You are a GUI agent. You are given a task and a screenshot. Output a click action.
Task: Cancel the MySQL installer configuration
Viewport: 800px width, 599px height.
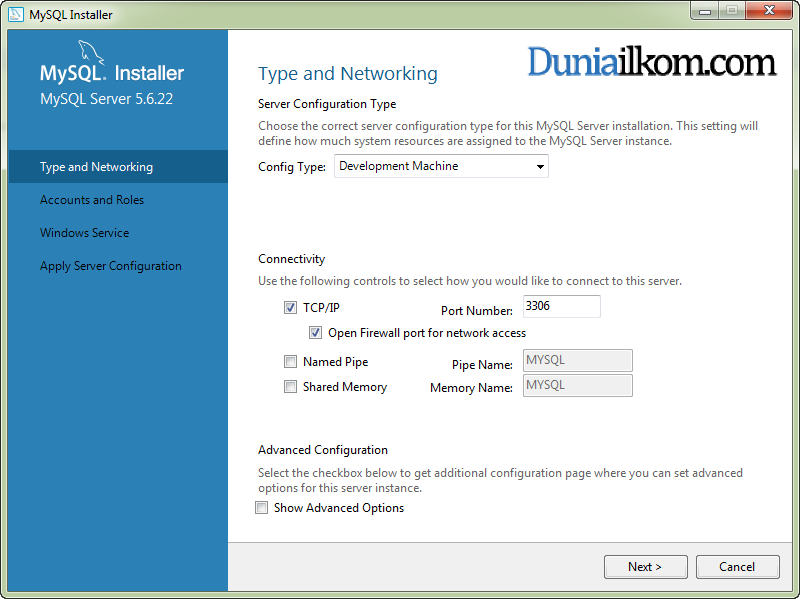click(737, 567)
